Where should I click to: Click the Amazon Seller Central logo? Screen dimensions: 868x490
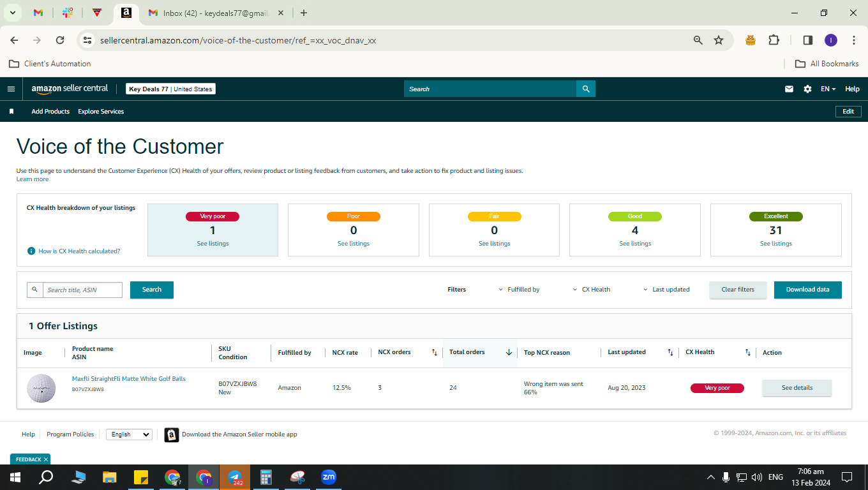[70, 89]
